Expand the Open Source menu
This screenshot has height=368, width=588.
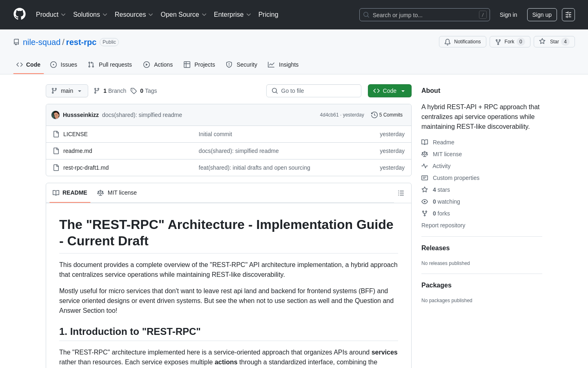(x=183, y=14)
